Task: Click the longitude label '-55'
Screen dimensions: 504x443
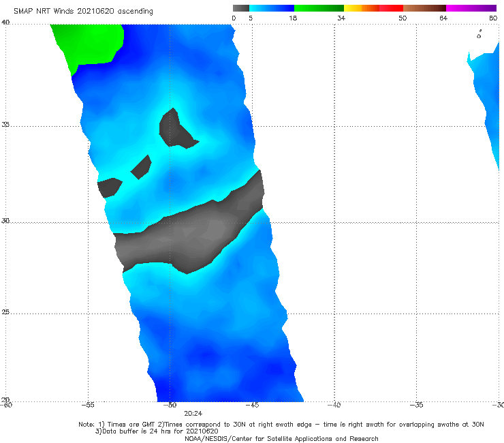Action: (88, 405)
